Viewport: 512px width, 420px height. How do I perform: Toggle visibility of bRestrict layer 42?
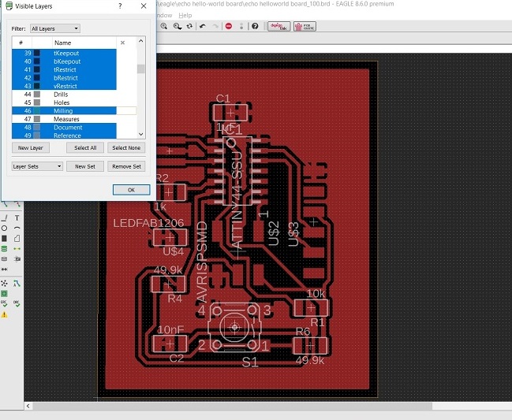[x=64, y=78]
